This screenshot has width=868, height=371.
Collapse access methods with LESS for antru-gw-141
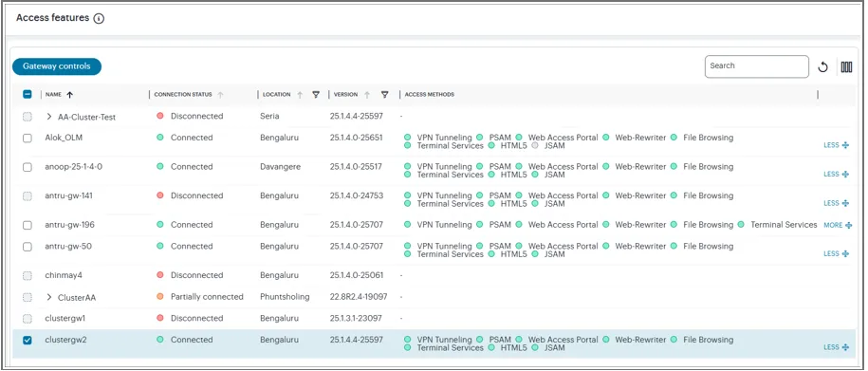tap(836, 203)
